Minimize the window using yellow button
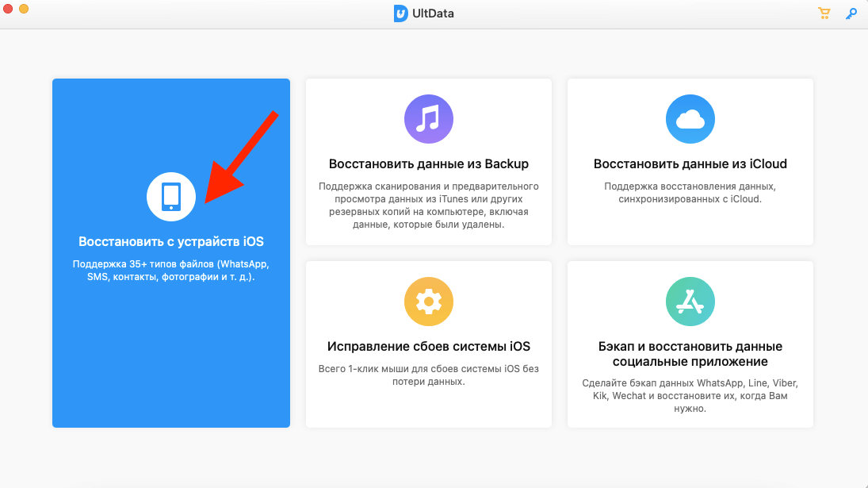 [x=24, y=9]
